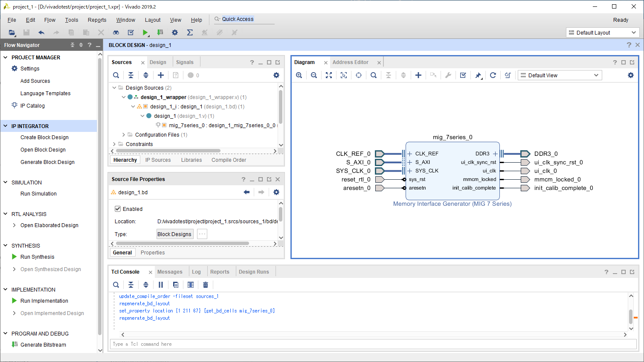Click Zoom Fit icon in diagram toolbar
Image resolution: width=644 pixels, height=362 pixels.
tap(329, 75)
